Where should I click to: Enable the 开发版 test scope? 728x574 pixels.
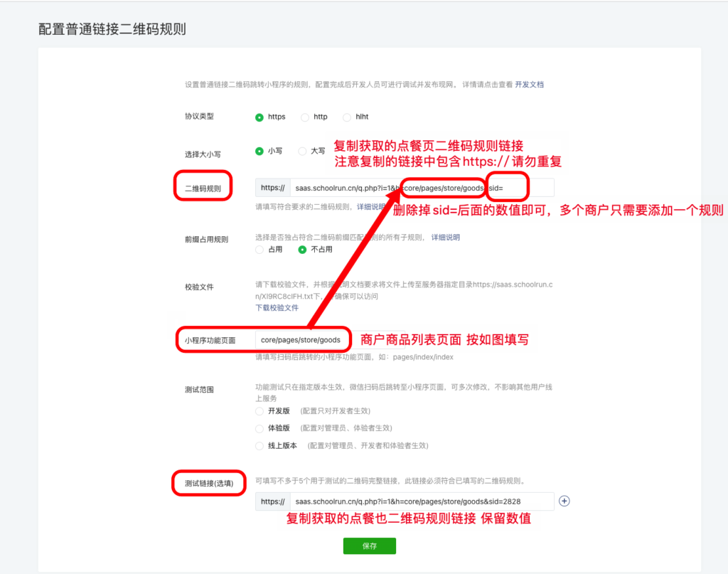[259, 410]
